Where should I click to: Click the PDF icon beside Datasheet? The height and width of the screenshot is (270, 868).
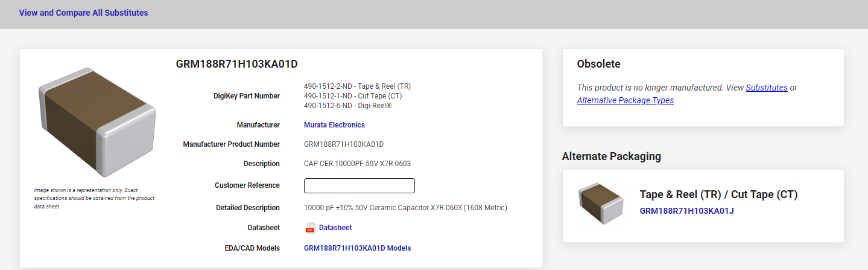(x=310, y=228)
